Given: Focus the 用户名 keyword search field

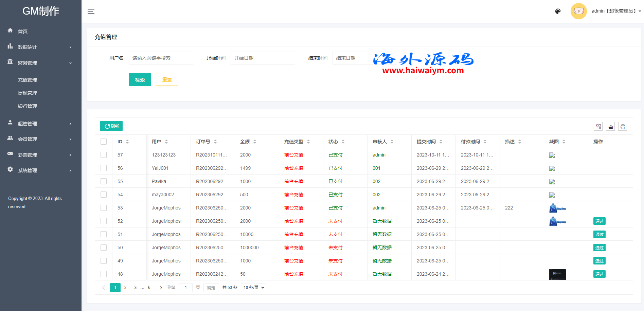Looking at the screenshot, I should [161, 58].
